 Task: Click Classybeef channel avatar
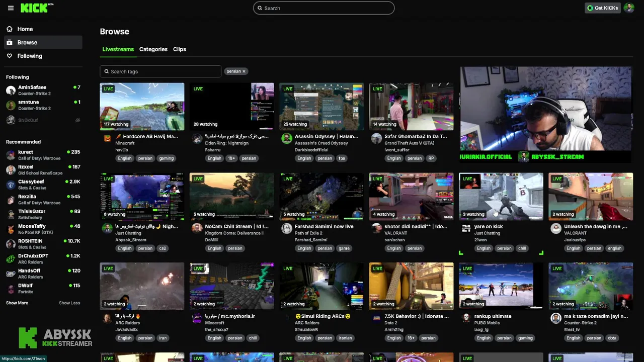[x=11, y=185]
